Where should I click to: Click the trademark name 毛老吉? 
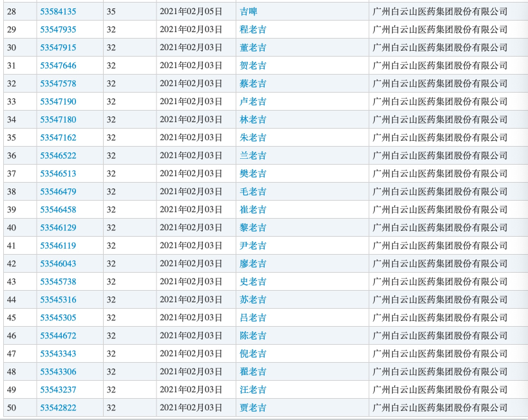coord(253,192)
